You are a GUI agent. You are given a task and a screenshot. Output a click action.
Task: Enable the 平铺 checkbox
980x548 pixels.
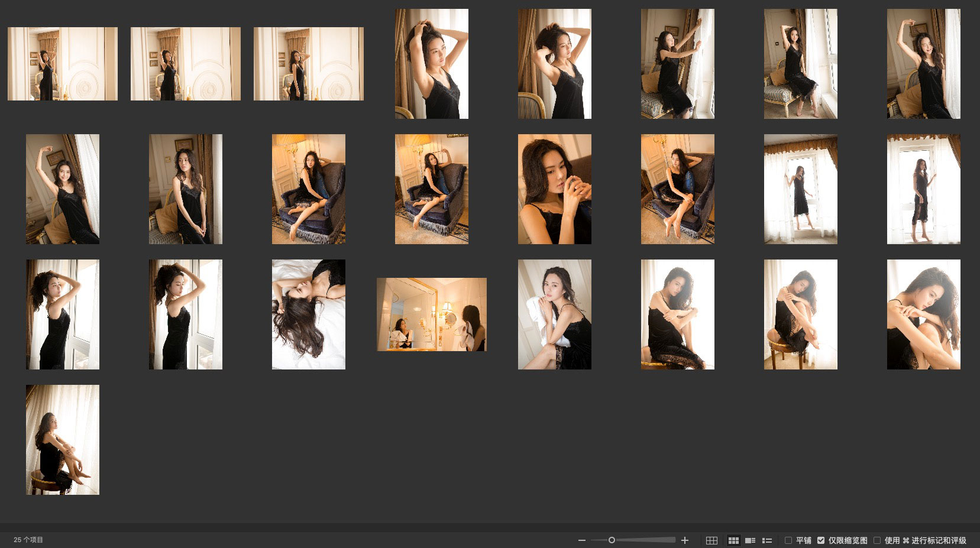[x=788, y=540]
